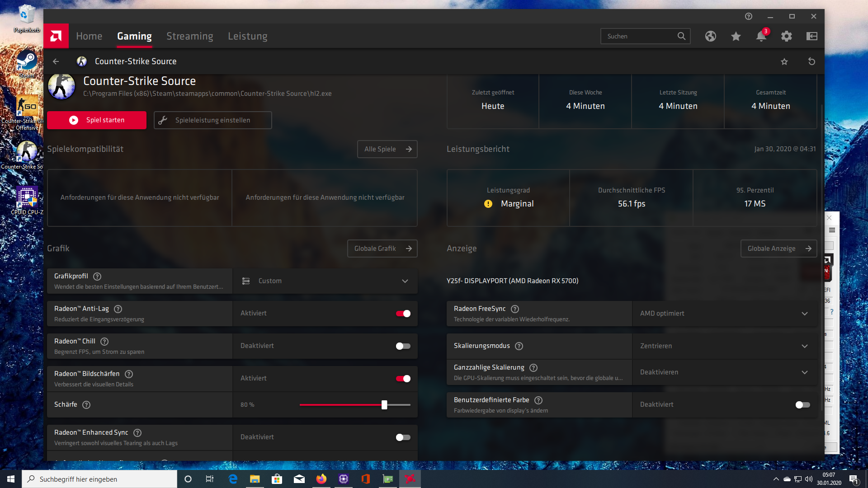This screenshot has height=488, width=868.
Task: Click the back arrow icon
Action: click(x=56, y=61)
